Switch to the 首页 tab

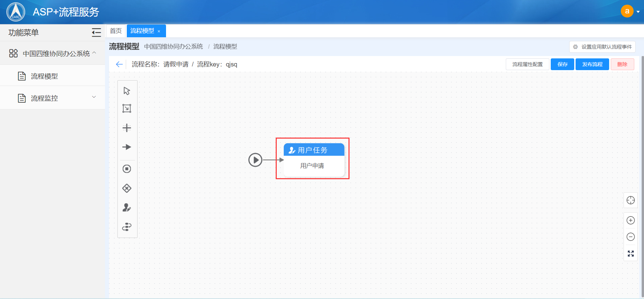[116, 31]
